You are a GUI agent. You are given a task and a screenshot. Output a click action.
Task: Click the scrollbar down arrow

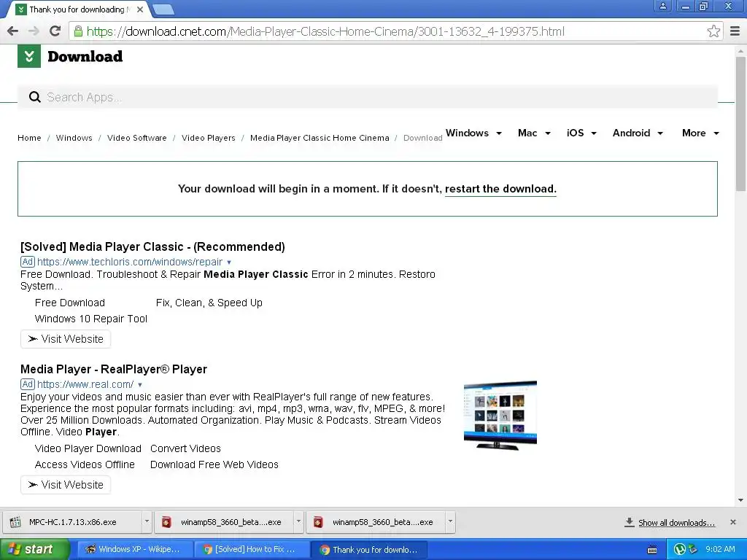point(740,500)
